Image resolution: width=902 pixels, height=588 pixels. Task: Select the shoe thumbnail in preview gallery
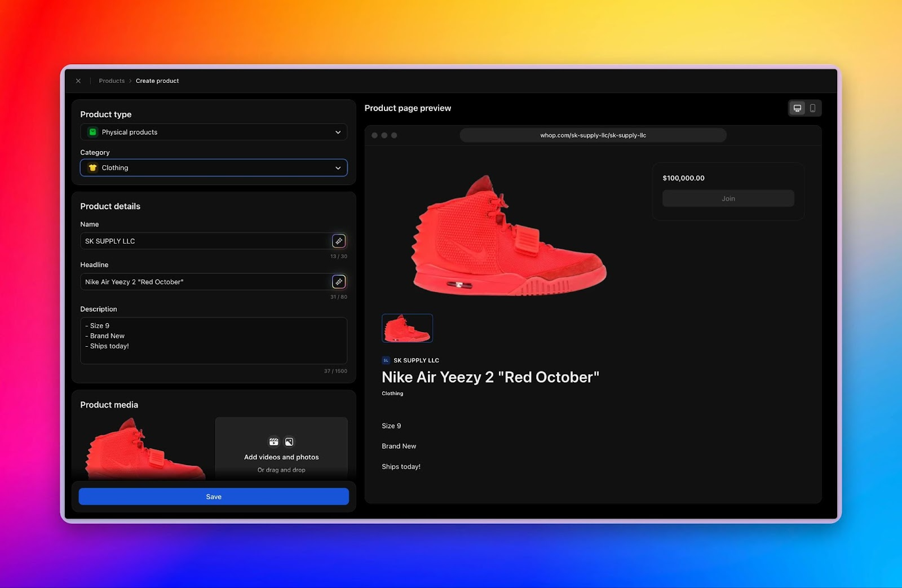point(408,328)
